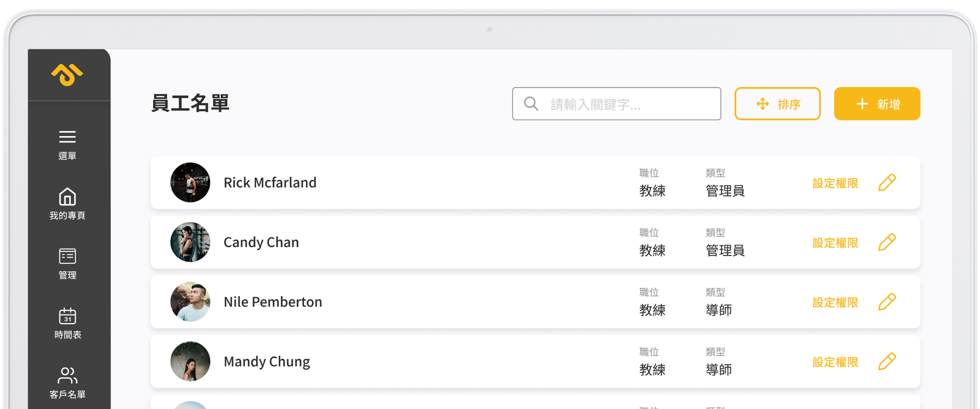Edit Nile Pemberton using pencil icon
Viewport: 980px width, 409px height.
coord(887,302)
